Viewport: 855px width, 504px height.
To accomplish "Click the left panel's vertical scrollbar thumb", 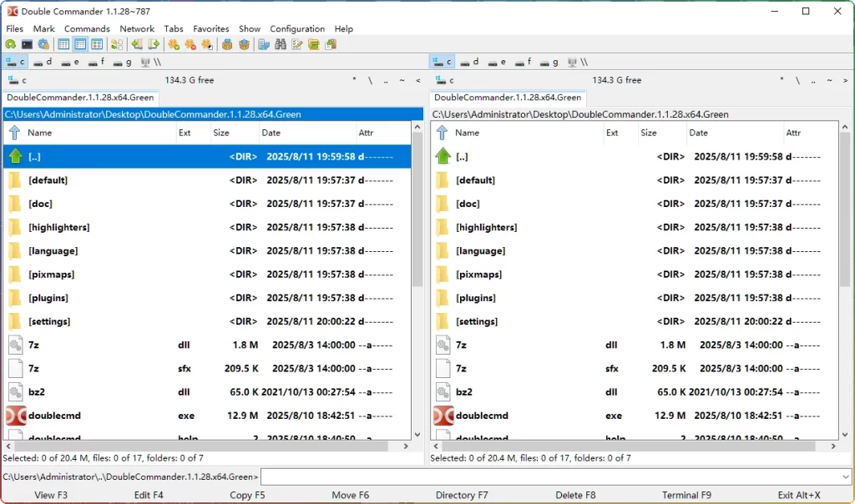I will coord(417,209).
